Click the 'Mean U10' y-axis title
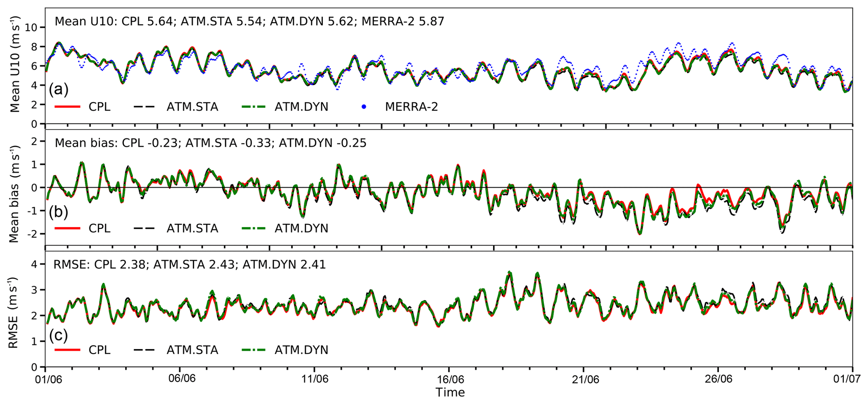 click(15, 65)
